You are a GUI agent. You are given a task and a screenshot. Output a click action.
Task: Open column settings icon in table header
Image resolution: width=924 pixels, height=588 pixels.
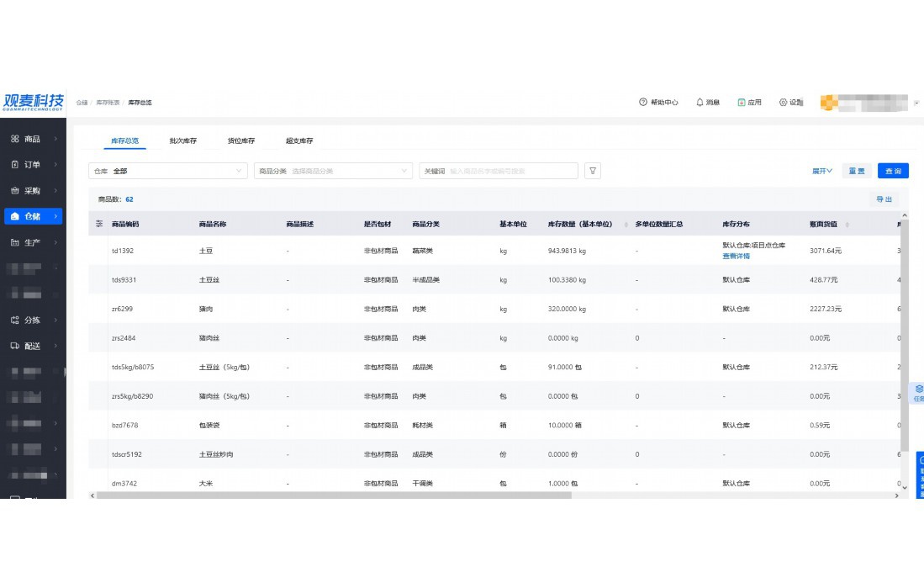(100, 224)
